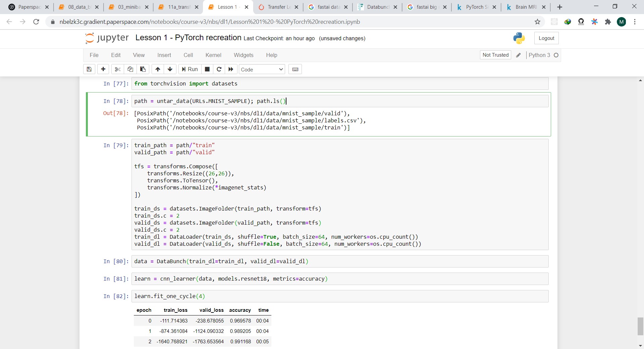Open the command palette keyboard icon

[x=295, y=69]
